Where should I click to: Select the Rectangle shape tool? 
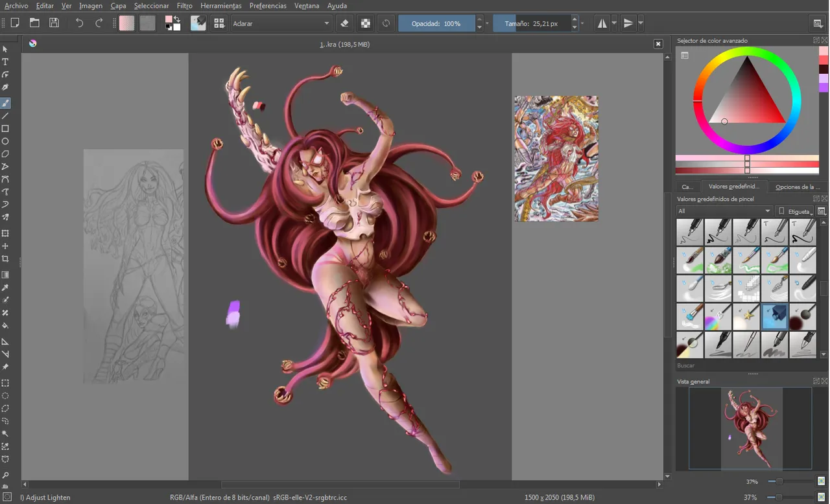tap(5, 129)
